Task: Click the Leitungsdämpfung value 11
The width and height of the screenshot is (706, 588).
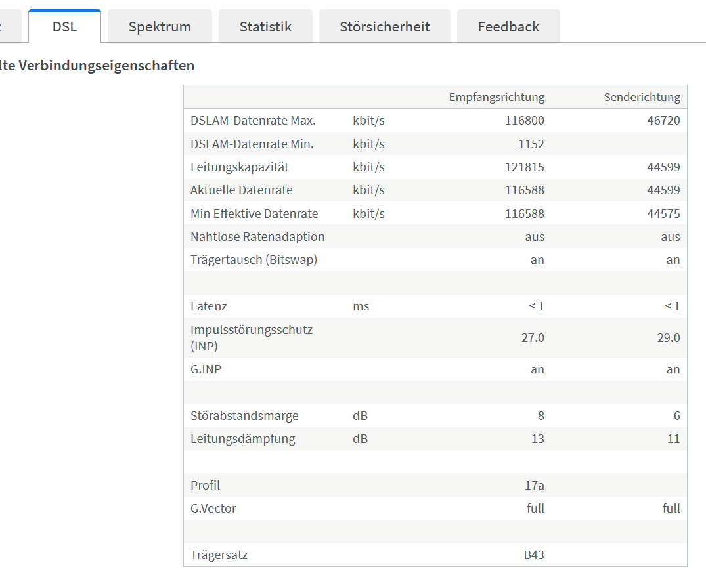Action: tap(674, 438)
